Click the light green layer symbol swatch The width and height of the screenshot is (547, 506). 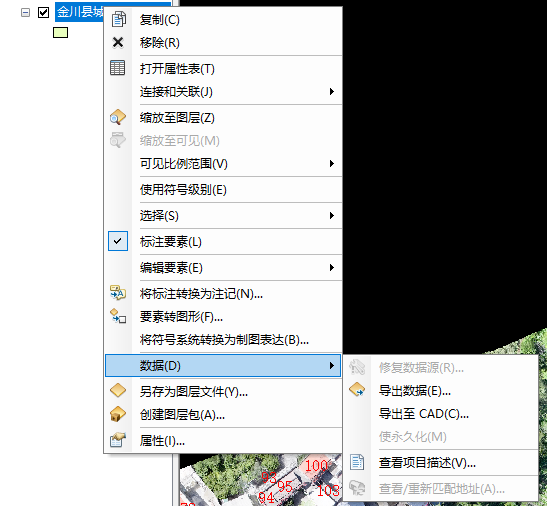click(x=60, y=33)
